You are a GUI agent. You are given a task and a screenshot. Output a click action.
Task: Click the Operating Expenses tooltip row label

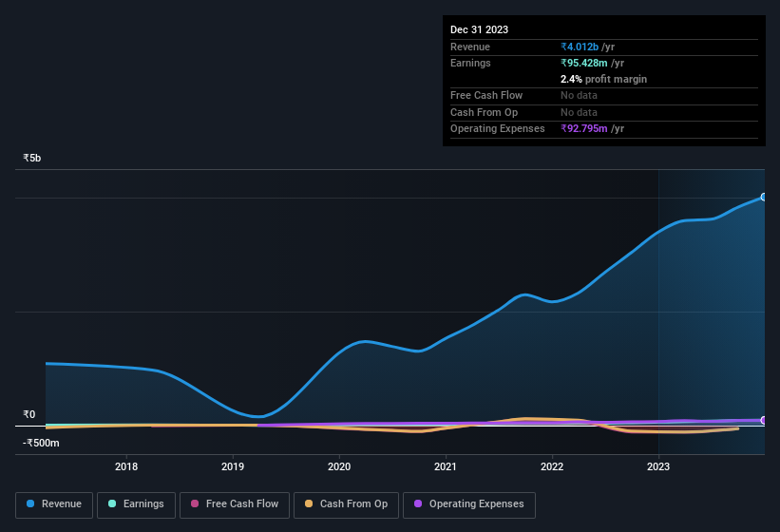pos(498,129)
